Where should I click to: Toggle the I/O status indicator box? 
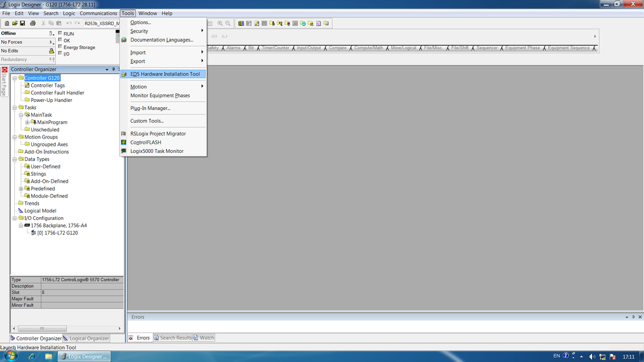point(60,54)
